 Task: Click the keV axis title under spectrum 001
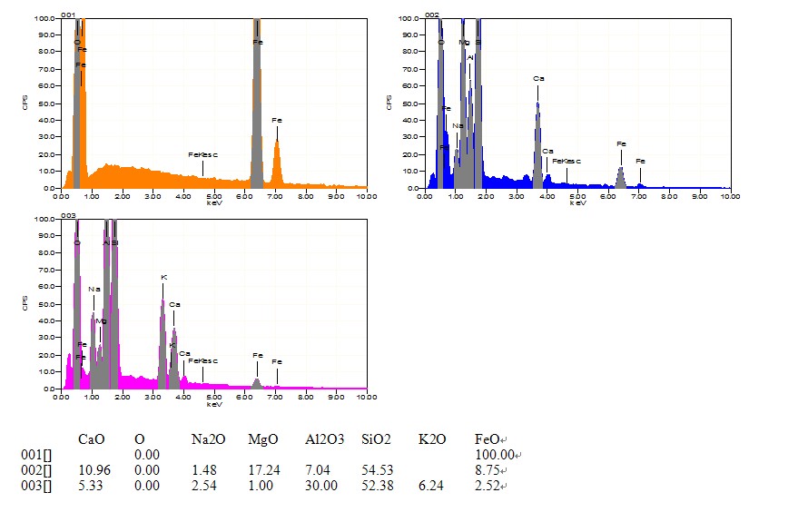(214, 203)
